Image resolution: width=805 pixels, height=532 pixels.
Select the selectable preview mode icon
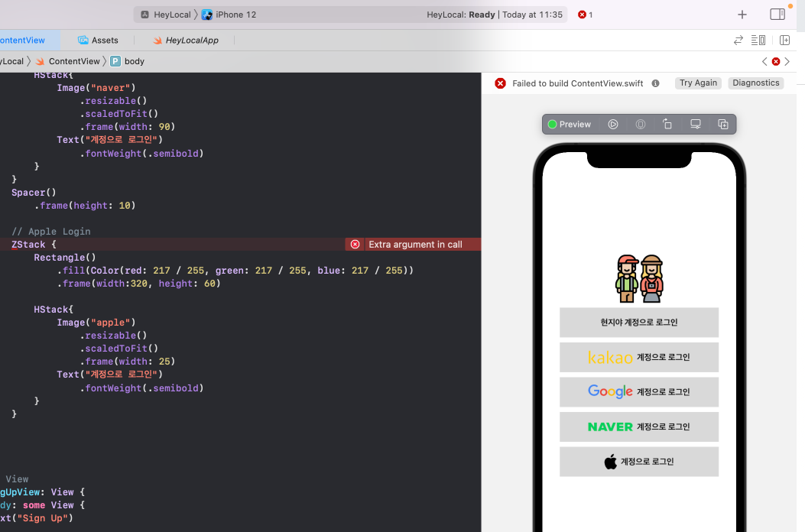tap(640, 125)
